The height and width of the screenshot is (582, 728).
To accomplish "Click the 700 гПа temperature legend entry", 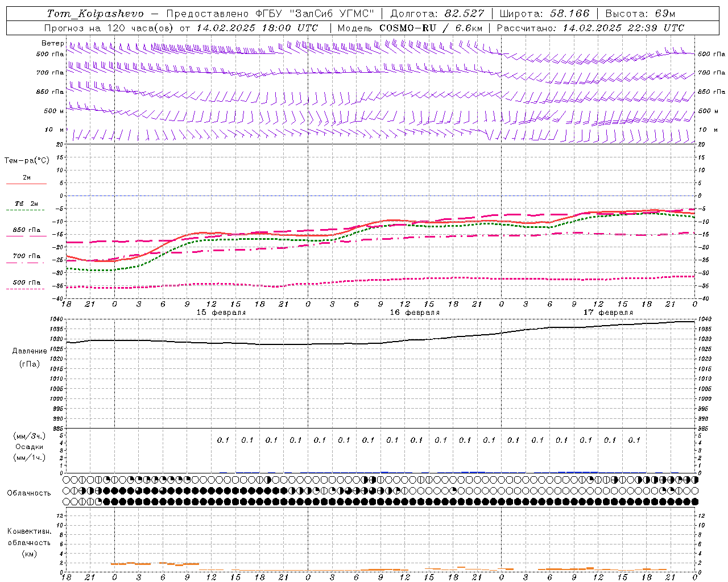I will coord(26,256).
